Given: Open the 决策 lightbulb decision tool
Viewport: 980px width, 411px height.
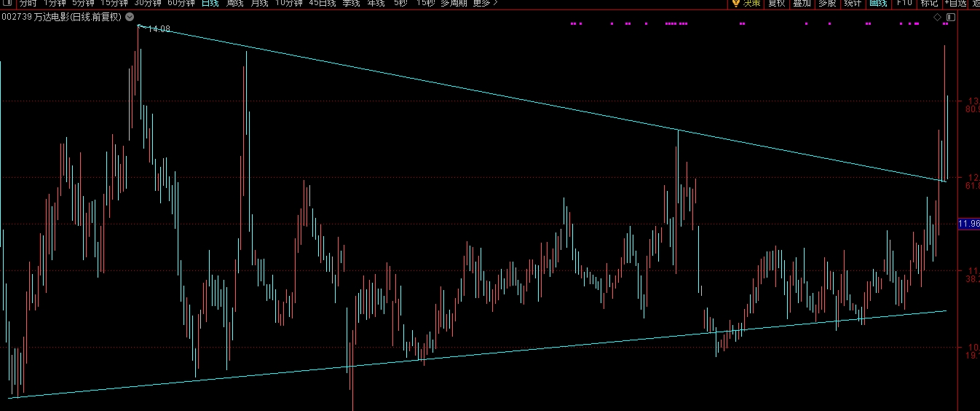Looking at the screenshot, I should click(747, 3).
